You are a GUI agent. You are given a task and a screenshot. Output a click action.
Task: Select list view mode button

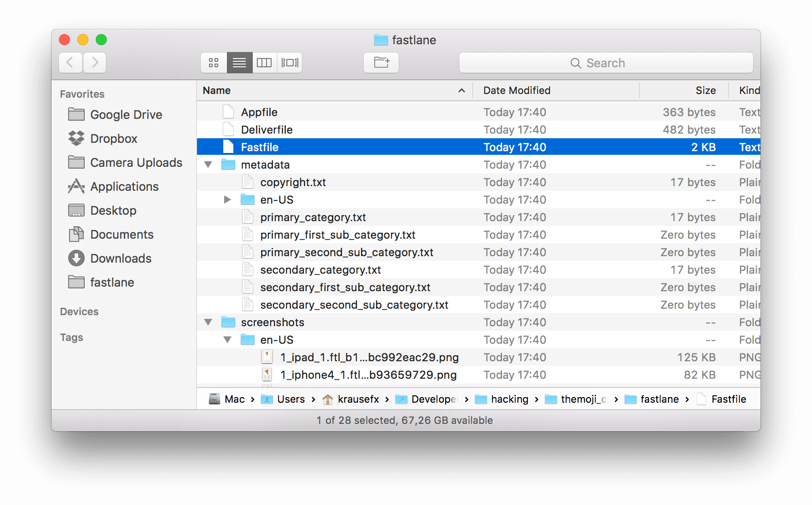239,63
